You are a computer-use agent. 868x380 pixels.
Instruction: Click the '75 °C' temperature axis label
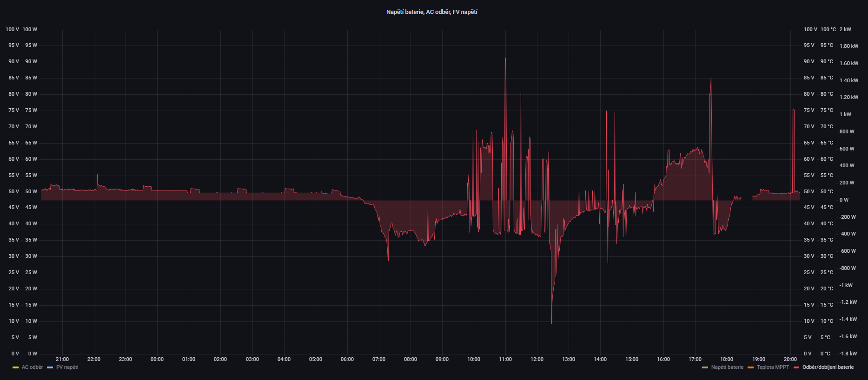pyautogui.click(x=827, y=110)
